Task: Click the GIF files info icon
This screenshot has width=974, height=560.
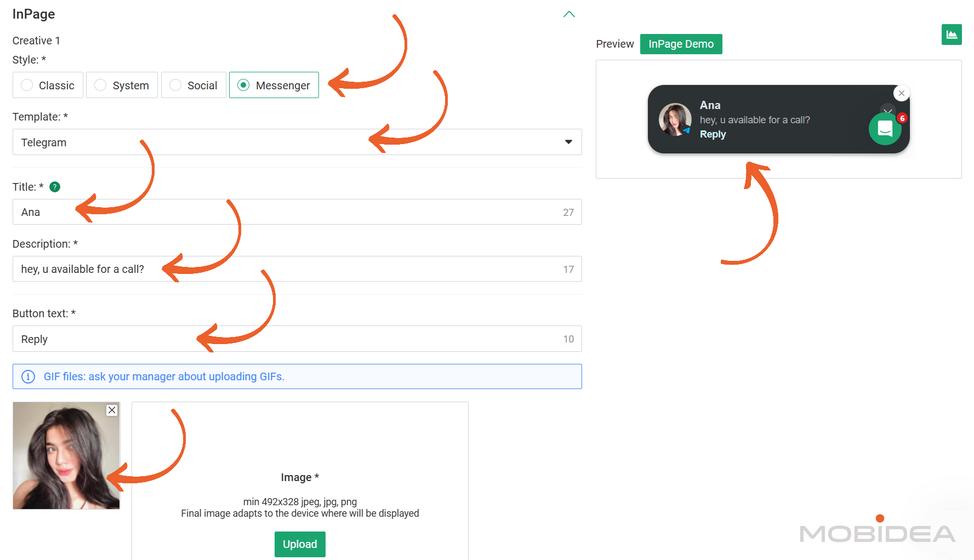Action: tap(28, 376)
